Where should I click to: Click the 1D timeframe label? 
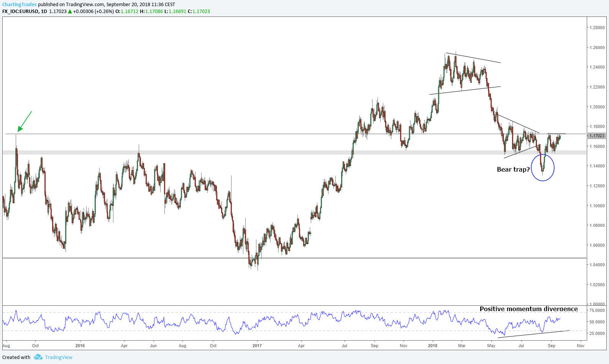pos(44,11)
